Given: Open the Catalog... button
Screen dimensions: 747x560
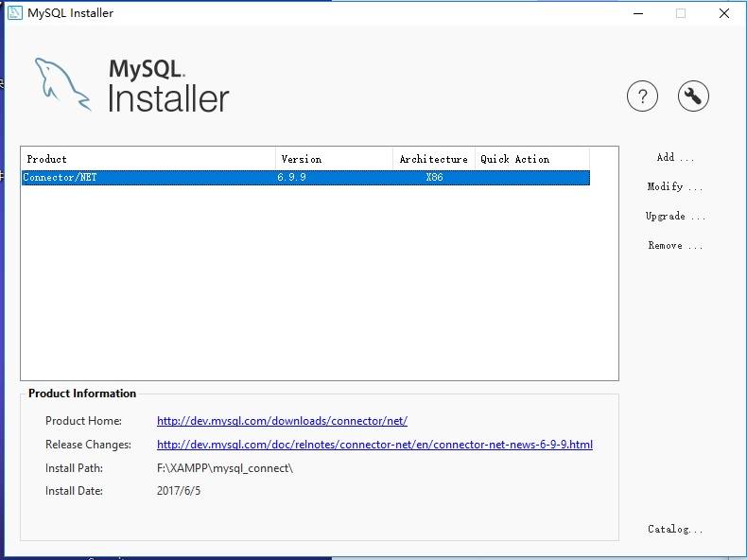Looking at the screenshot, I should (675, 529).
